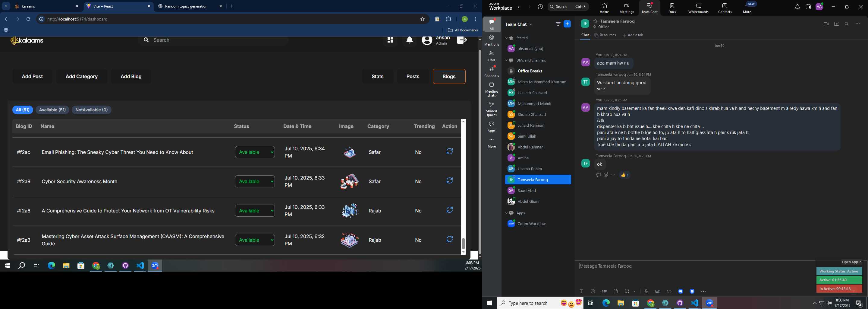Open the emoji picker in message composer
Screen dimensions: 868x309
pos(593,291)
